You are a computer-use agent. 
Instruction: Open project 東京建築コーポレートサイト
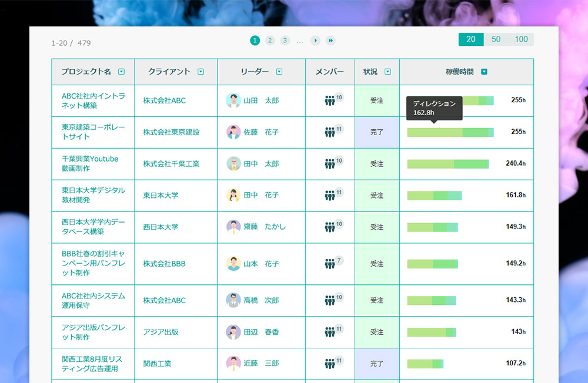(x=93, y=132)
